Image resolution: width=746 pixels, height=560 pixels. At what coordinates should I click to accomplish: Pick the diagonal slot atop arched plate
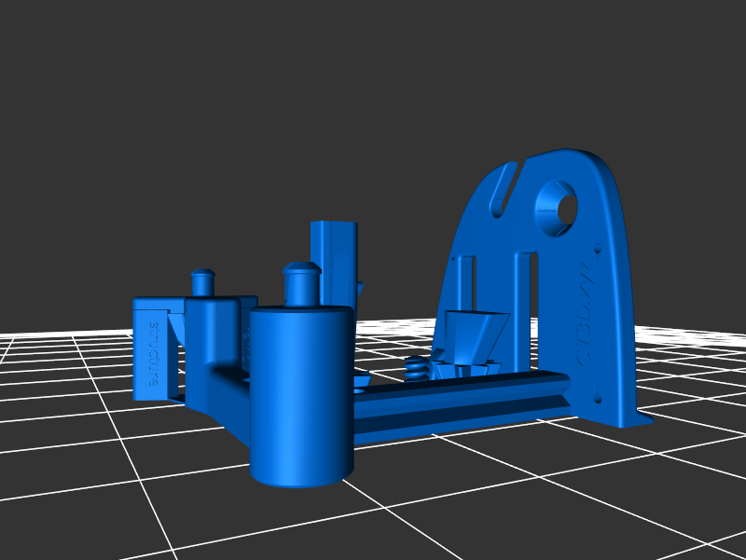tap(504, 188)
